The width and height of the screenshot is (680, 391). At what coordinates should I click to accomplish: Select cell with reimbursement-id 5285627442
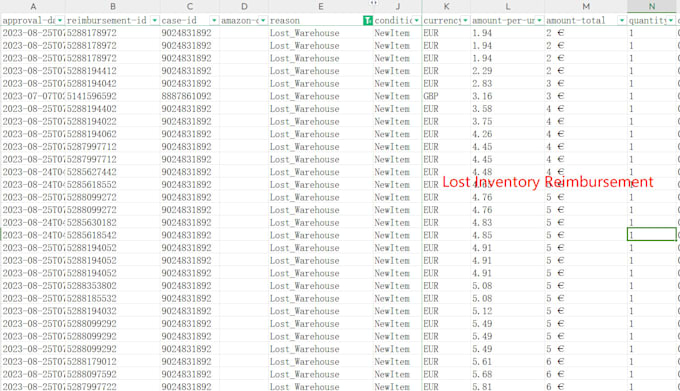(x=113, y=172)
